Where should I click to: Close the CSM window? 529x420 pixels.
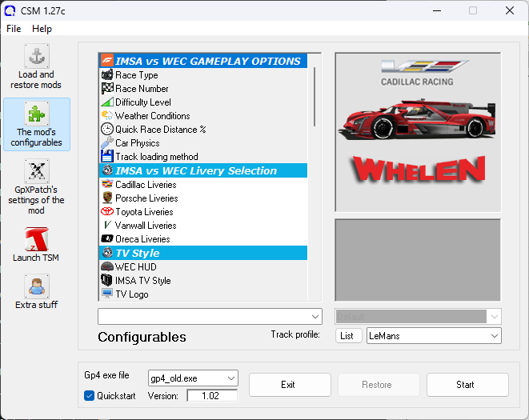(x=510, y=10)
